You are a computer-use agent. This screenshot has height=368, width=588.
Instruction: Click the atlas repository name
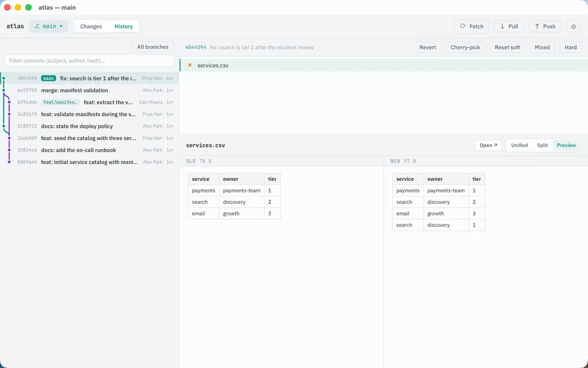click(15, 26)
